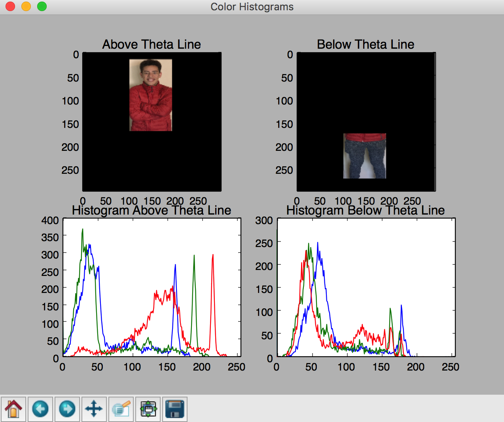Click the green maximize window button
Screen dimensions: 504x422
click(x=42, y=7)
